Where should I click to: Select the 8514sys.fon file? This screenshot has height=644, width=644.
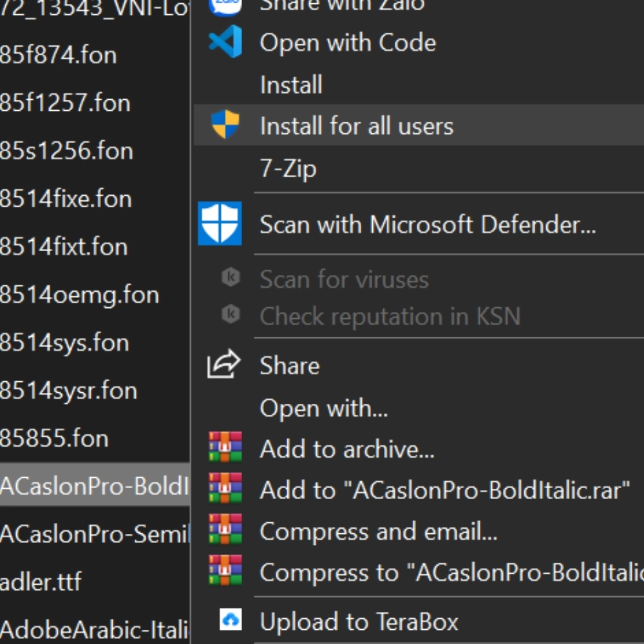point(64,343)
